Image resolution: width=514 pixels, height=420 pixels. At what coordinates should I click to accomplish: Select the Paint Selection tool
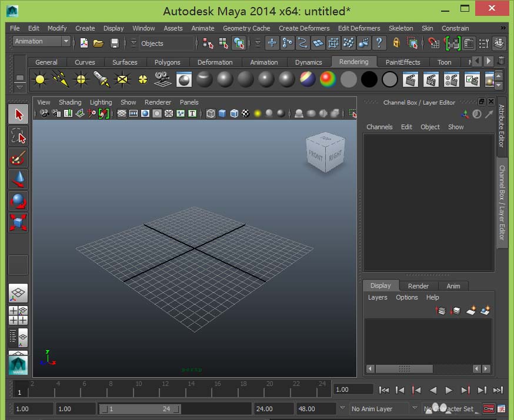click(x=18, y=157)
